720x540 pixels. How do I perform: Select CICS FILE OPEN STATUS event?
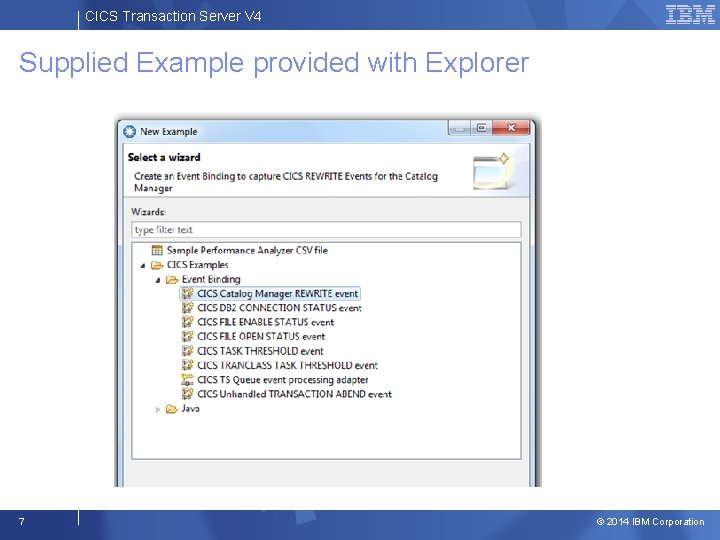pos(261,336)
